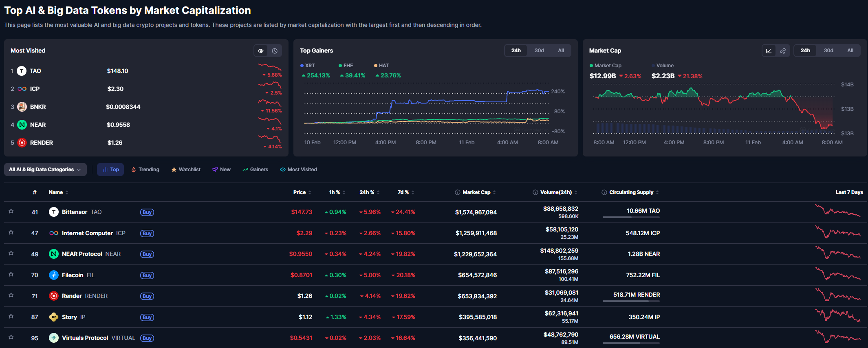The height and width of the screenshot is (348, 868).
Task: Click the bubble view icon in Market Cap panel
Action: coord(783,51)
